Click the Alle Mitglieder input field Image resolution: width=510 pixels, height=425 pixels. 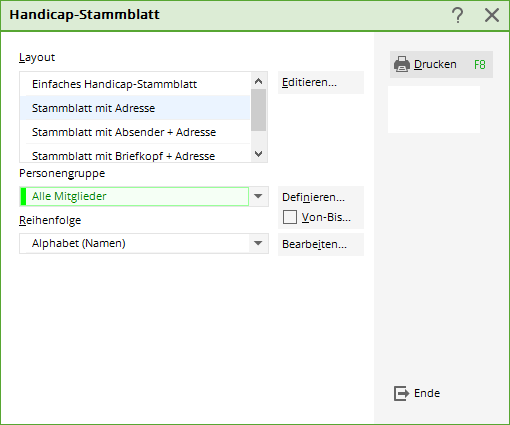point(135,196)
